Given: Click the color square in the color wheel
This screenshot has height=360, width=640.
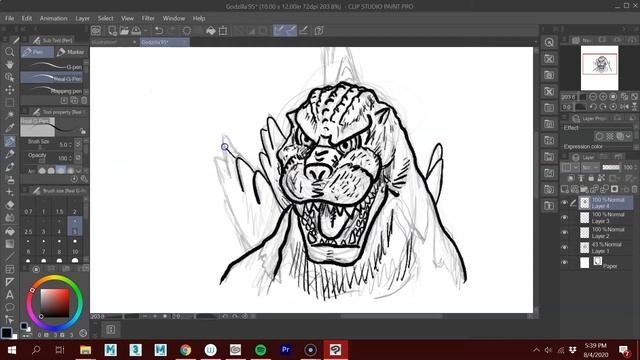Looking at the screenshot, I should click(55, 303).
